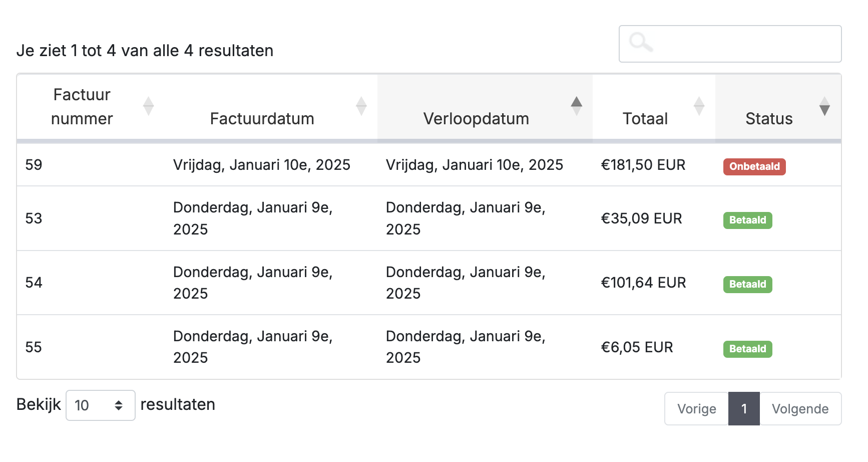Click the Betaald badge for invoice 54

(747, 284)
